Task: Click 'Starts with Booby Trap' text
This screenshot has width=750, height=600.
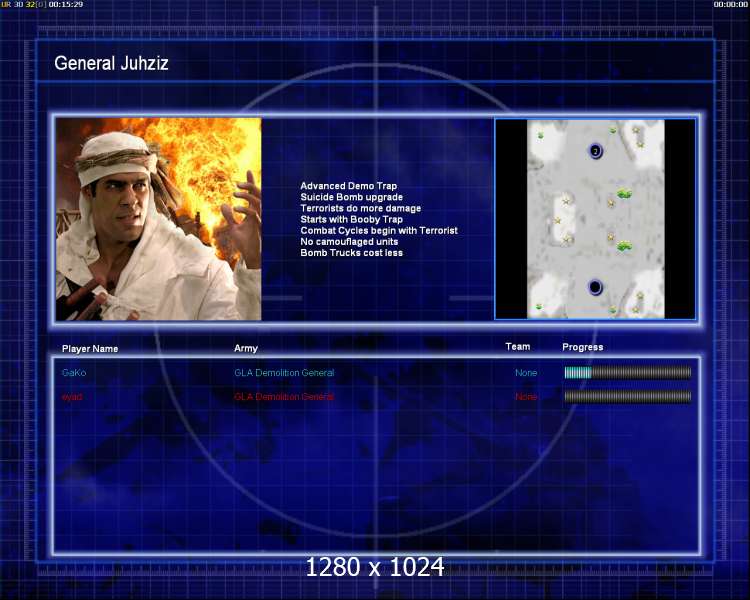Action: [352, 219]
